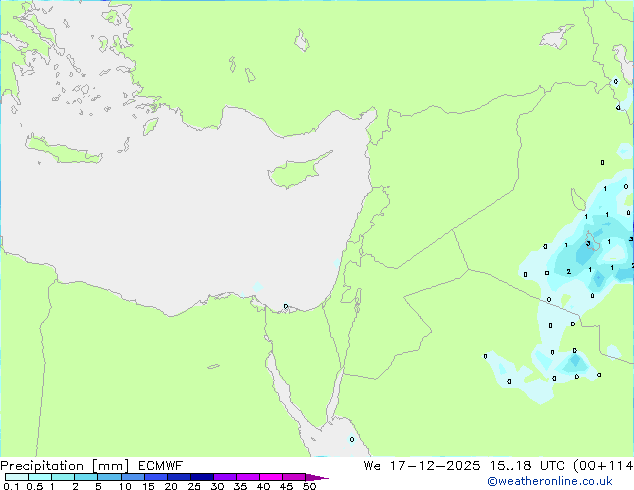Screen dimensions: 634x490
Task: Click the 35–40 mm legend swatch
Action: click(x=248, y=477)
